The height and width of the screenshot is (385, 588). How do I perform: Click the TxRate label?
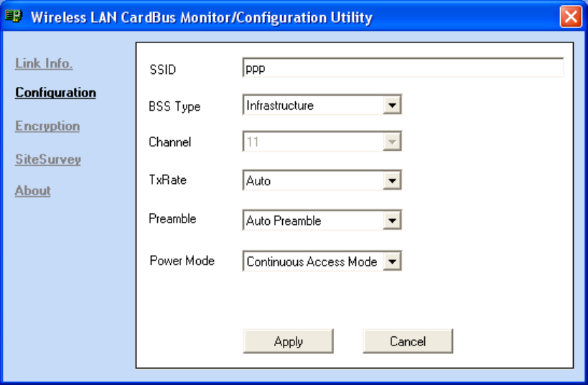point(167,180)
